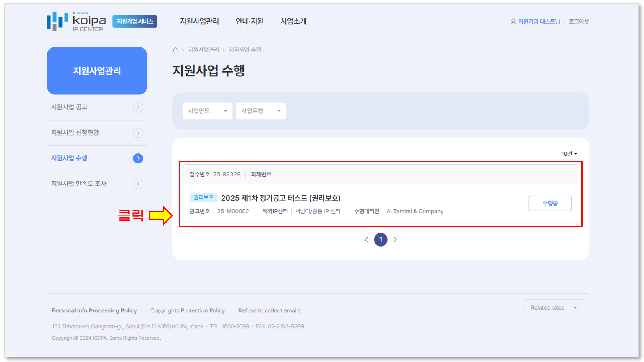
Task: Click the home icon in the breadcrumb
Action: [175, 50]
